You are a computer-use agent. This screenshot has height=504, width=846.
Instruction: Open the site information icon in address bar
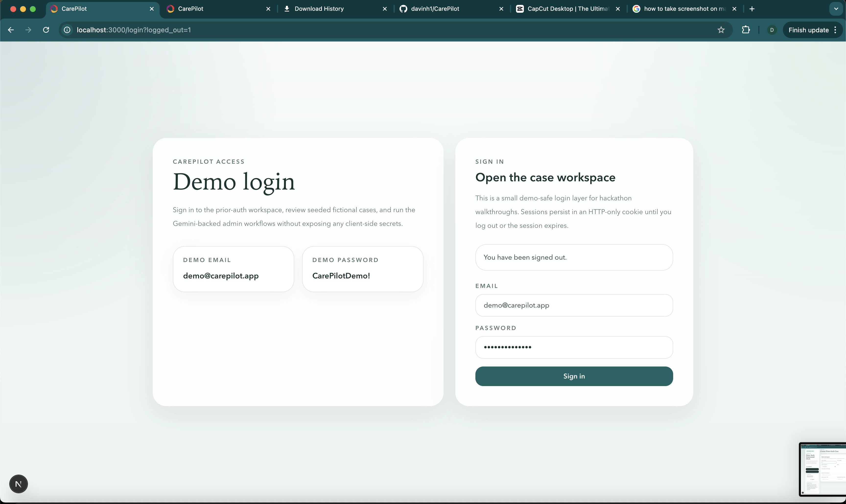point(67,30)
